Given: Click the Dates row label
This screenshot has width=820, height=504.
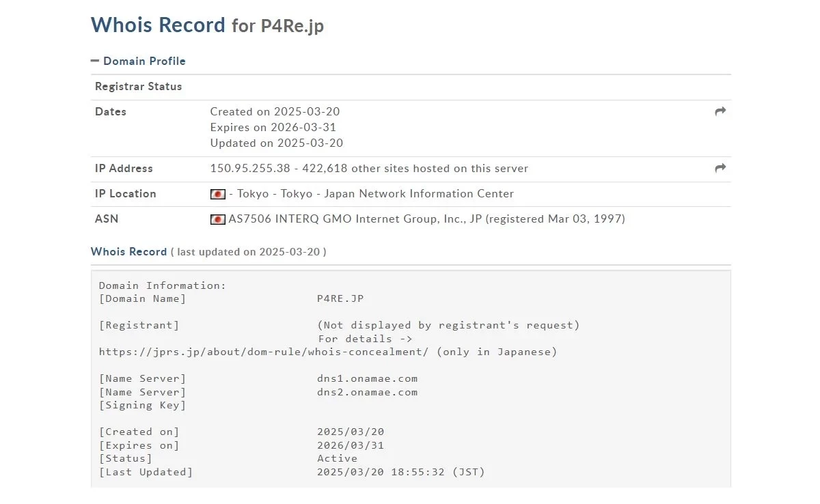Looking at the screenshot, I should (x=111, y=112).
